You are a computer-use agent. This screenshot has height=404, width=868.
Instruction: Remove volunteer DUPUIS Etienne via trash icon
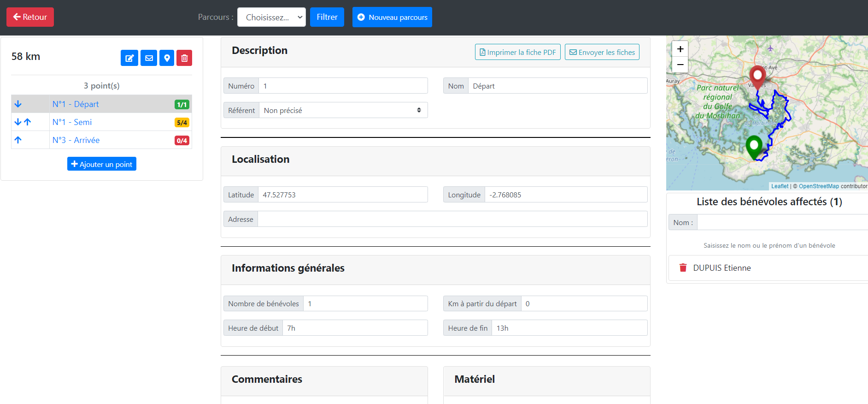click(683, 268)
